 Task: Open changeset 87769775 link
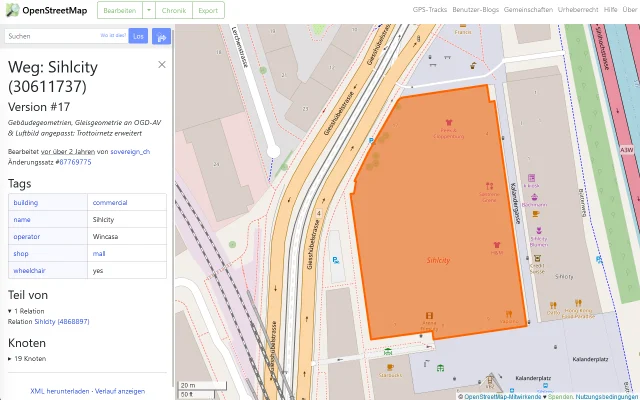coord(76,162)
